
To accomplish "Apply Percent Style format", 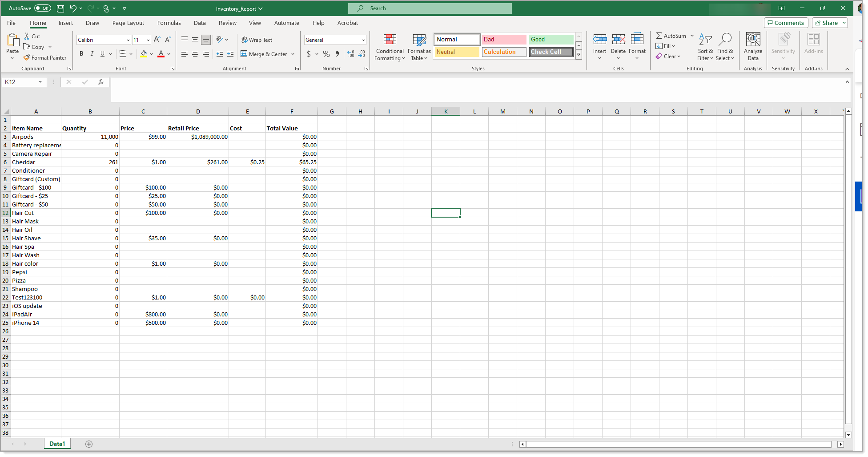I will click(x=326, y=54).
